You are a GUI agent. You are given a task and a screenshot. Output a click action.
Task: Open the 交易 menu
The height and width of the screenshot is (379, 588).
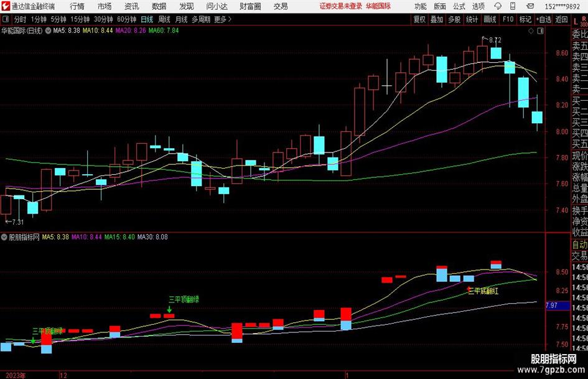click(281, 6)
